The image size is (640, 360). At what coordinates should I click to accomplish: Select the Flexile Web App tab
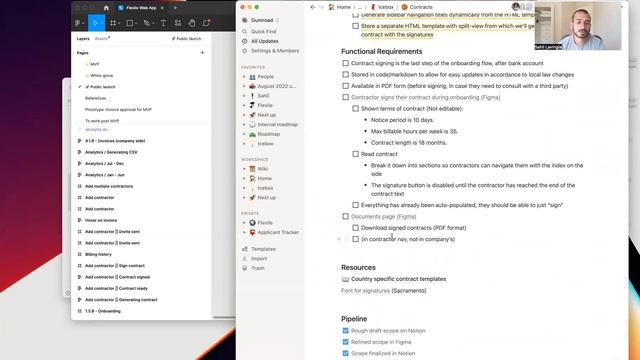pos(141,8)
